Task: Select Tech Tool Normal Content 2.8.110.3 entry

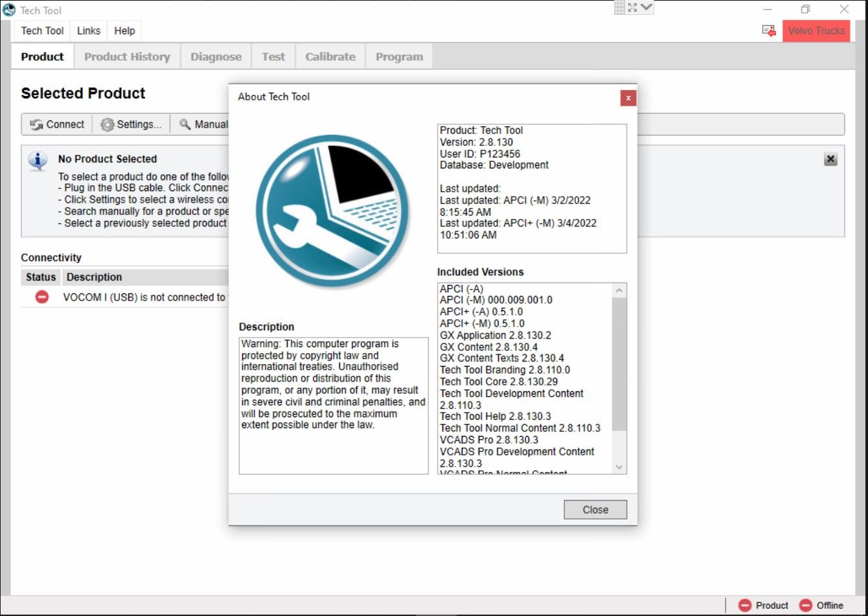Action: point(520,428)
